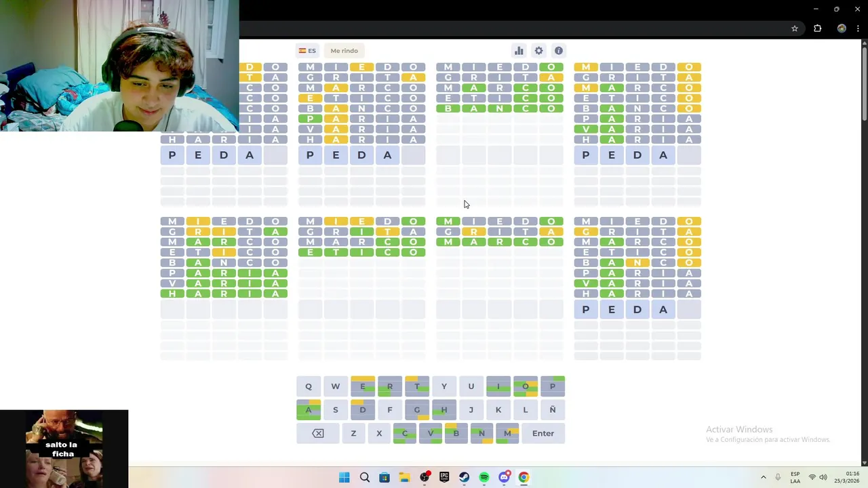Click the backspace key on the game keyboard
The image size is (868, 488).
[x=318, y=433]
